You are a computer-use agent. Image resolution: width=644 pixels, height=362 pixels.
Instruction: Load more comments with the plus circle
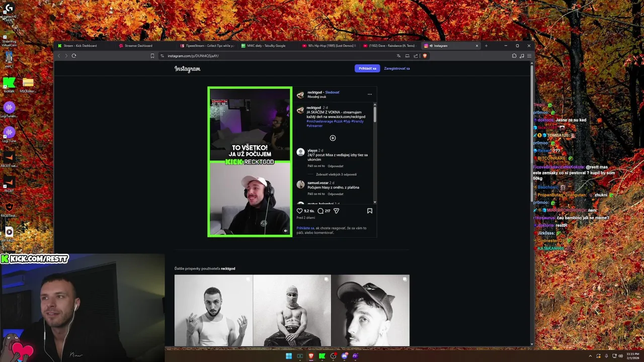pos(333,138)
